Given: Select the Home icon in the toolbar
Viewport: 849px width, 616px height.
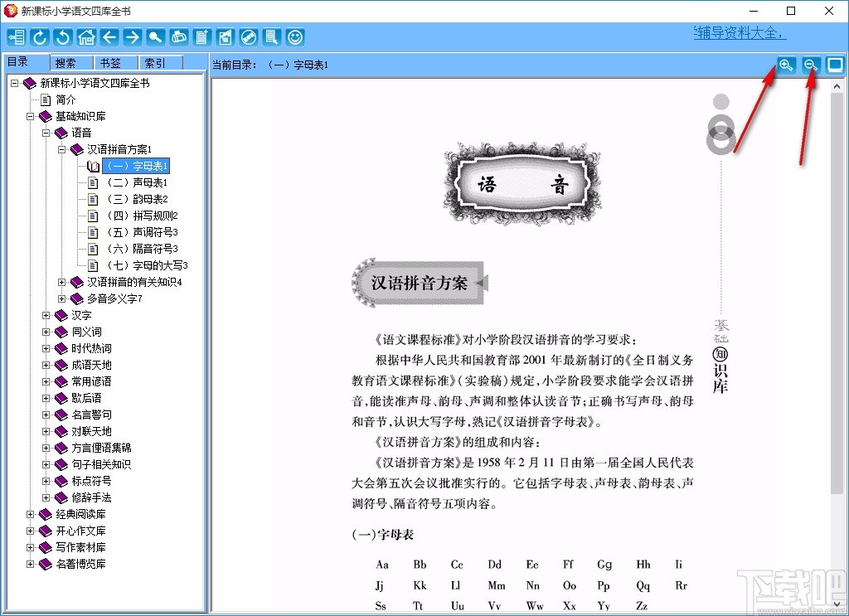Looking at the screenshot, I should point(86,36).
